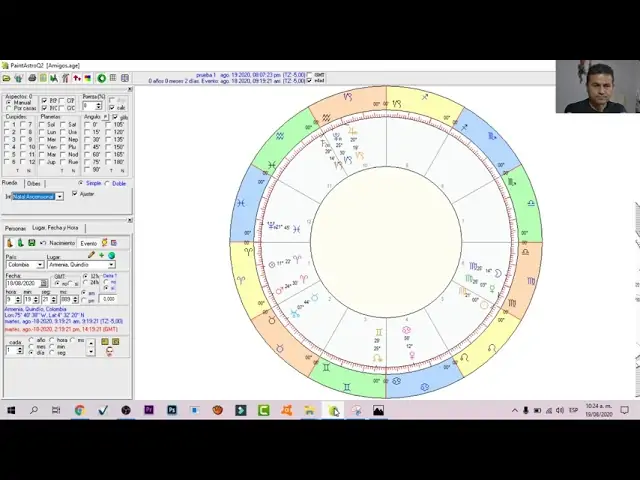Image resolution: width=640 pixels, height=480 pixels.
Task: Select Por casas radio button
Action: point(9,108)
